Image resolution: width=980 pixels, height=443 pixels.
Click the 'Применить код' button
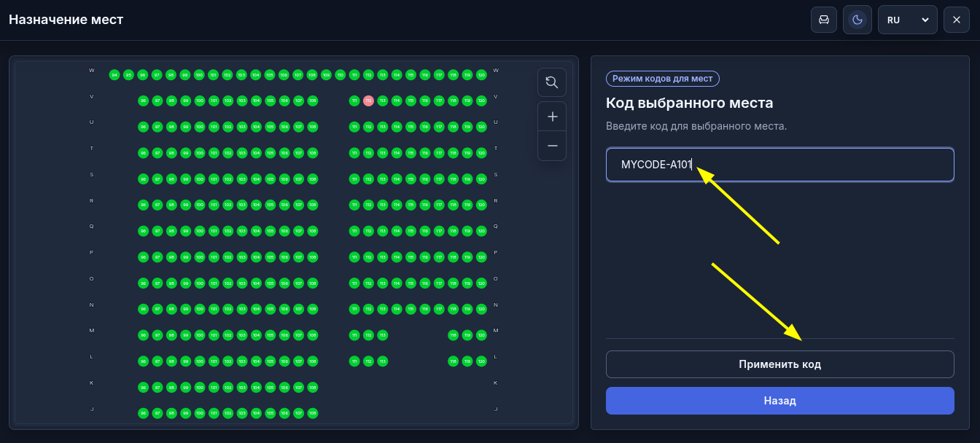(x=779, y=364)
